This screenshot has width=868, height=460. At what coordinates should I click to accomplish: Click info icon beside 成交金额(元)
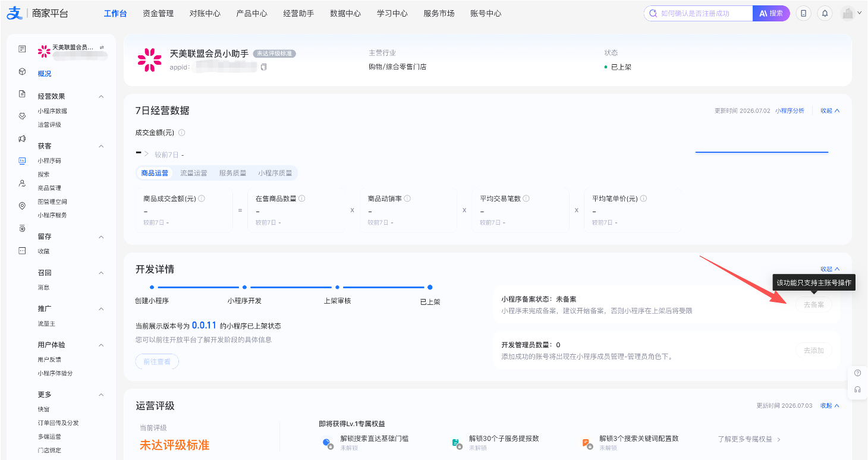[182, 133]
